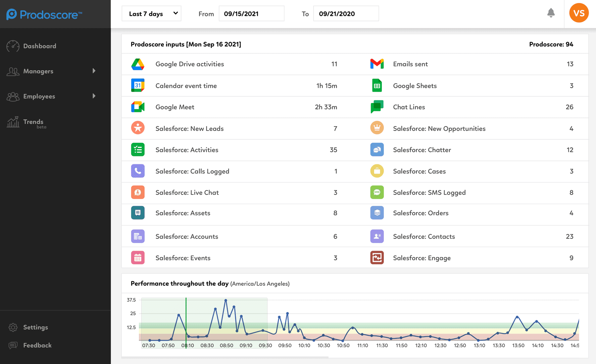596x364 pixels.
Task: Click the Salesforce SMS Logged icon
Action: [377, 192]
